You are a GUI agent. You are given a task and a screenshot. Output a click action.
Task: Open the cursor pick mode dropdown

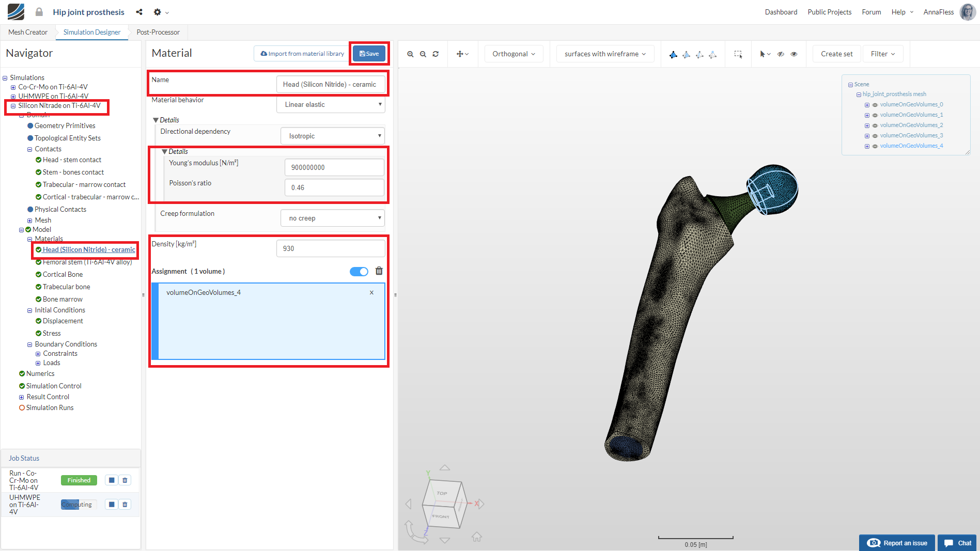765,54
